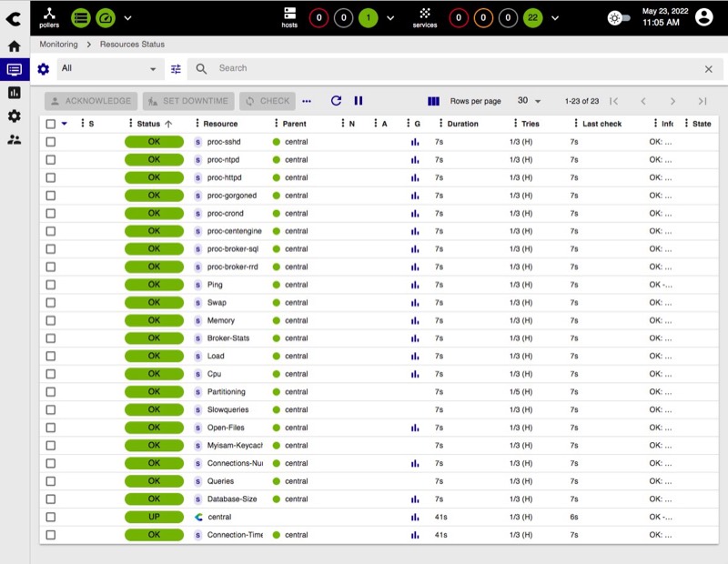Open the proc-httpd resource
The image size is (728, 564).
tap(224, 177)
